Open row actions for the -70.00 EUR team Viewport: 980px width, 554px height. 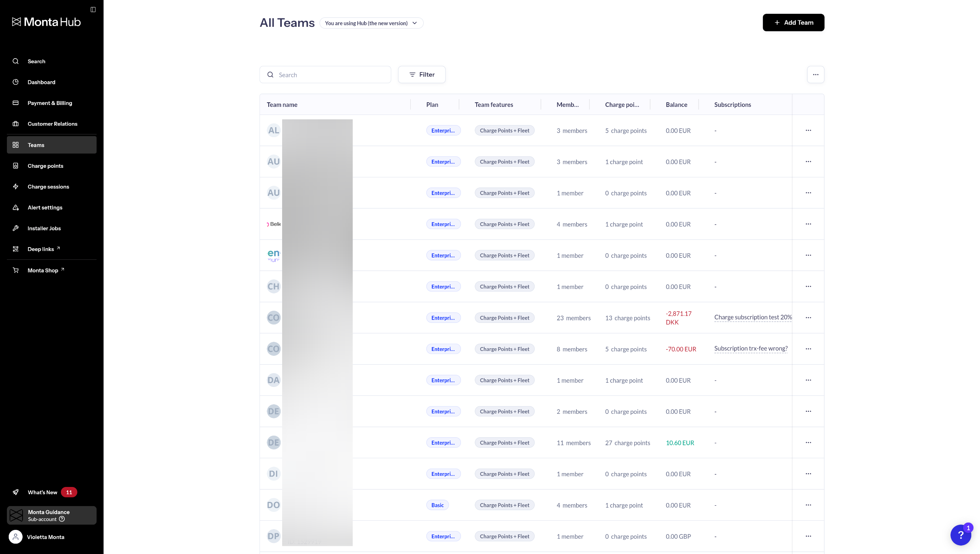808,349
